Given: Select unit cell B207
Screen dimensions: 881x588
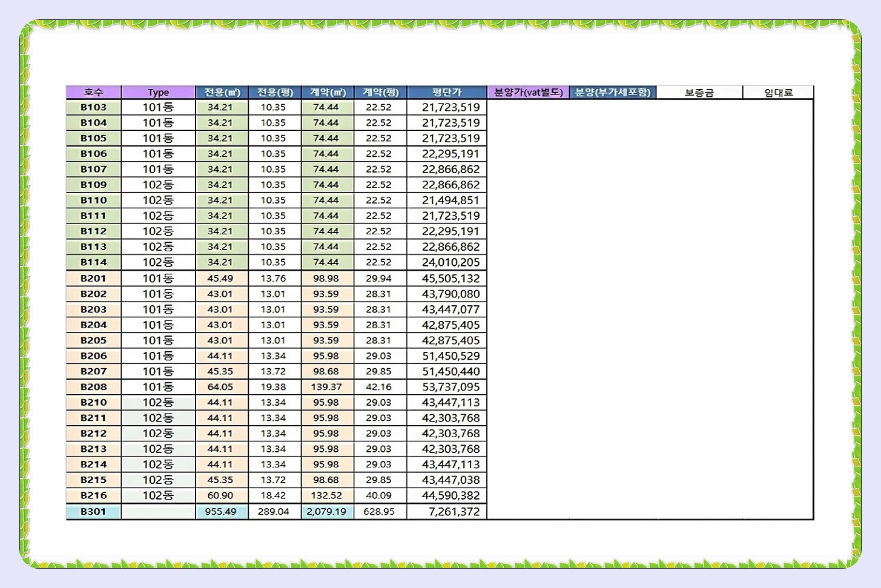Looking at the screenshot, I should (x=93, y=371).
